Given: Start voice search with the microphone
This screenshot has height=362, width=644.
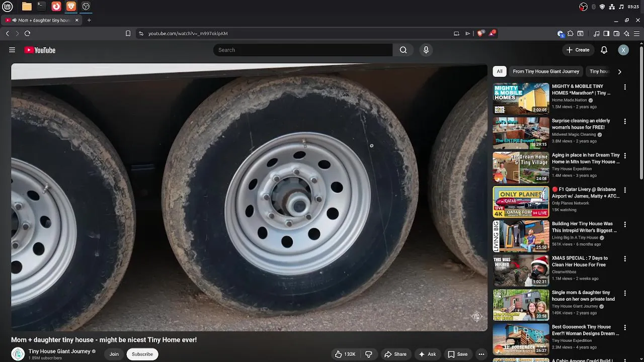Looking at the screenshot, I should [426, 50].
